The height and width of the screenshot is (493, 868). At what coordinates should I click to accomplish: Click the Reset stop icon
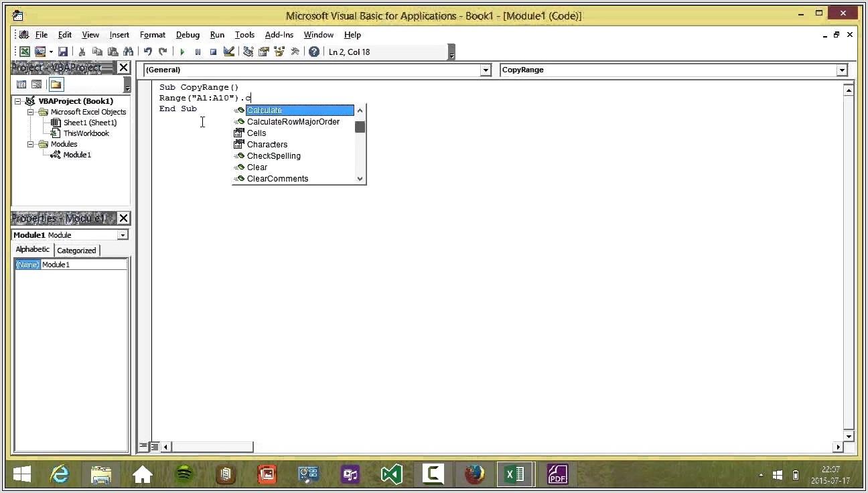pyautogui.click(x=213, y=52)
